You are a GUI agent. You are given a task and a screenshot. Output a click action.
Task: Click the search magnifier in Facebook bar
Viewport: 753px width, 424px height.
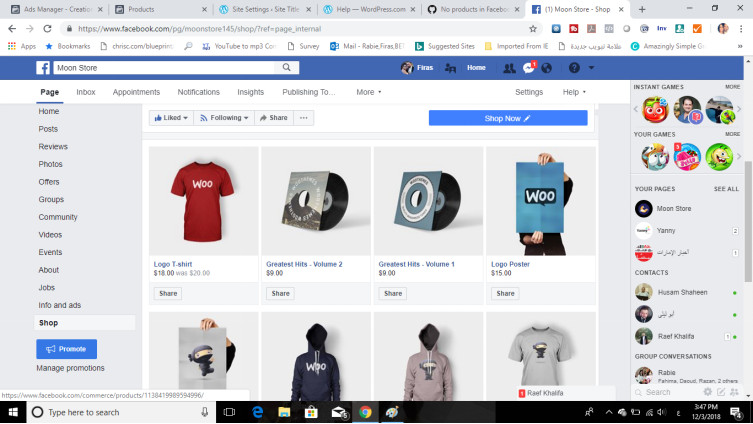[x=287, y=68]
